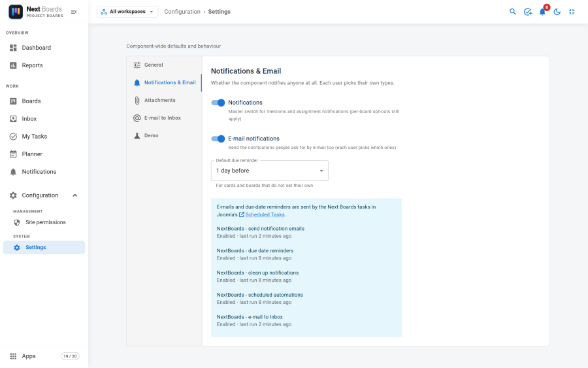Click the workspaces icon in the selector
The height and width of the screenshot is (368, 588).
pyautogui.click(x=104, y=12)
